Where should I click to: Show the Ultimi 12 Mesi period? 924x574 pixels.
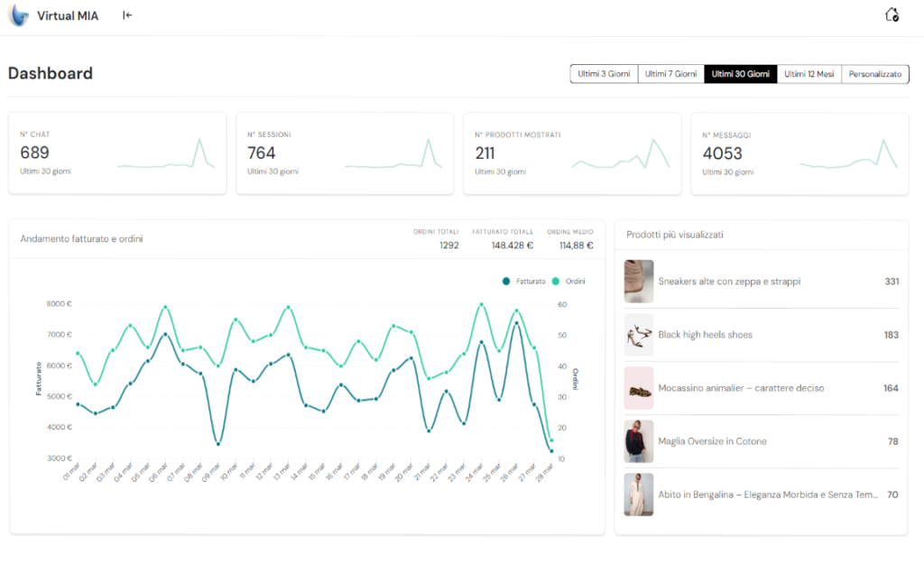(x=808, y=74)
